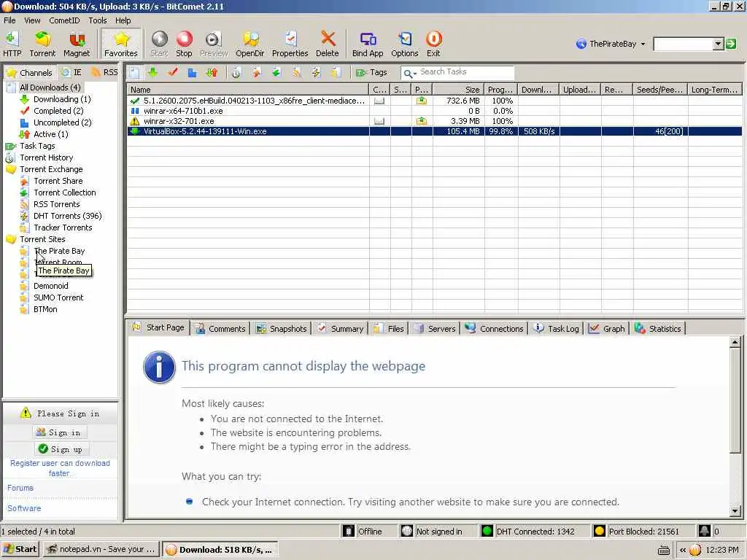Toggle the Favorites star panel
This screenshot has height=560, width=747.
click(x=121, y=44)
